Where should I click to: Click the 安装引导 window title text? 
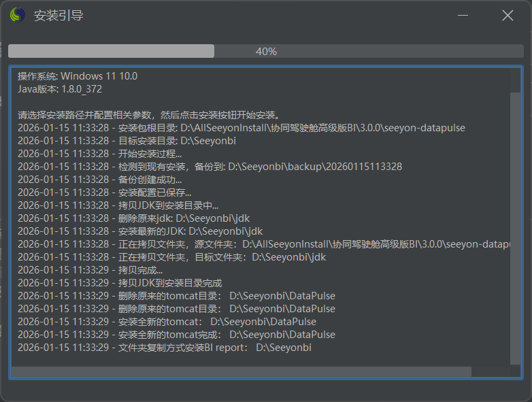59,15
